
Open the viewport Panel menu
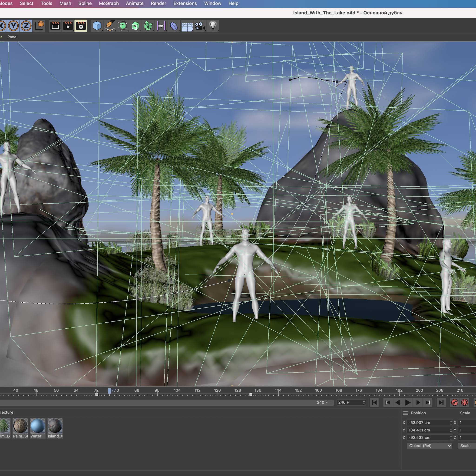[x=12, y=37]
